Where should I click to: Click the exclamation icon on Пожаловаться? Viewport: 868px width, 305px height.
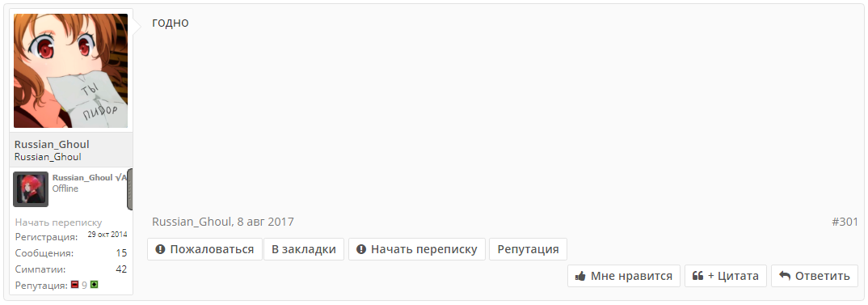coord(161,249)
